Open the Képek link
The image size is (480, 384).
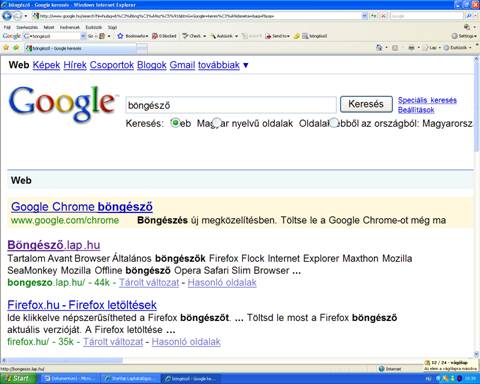click(46, 65)
